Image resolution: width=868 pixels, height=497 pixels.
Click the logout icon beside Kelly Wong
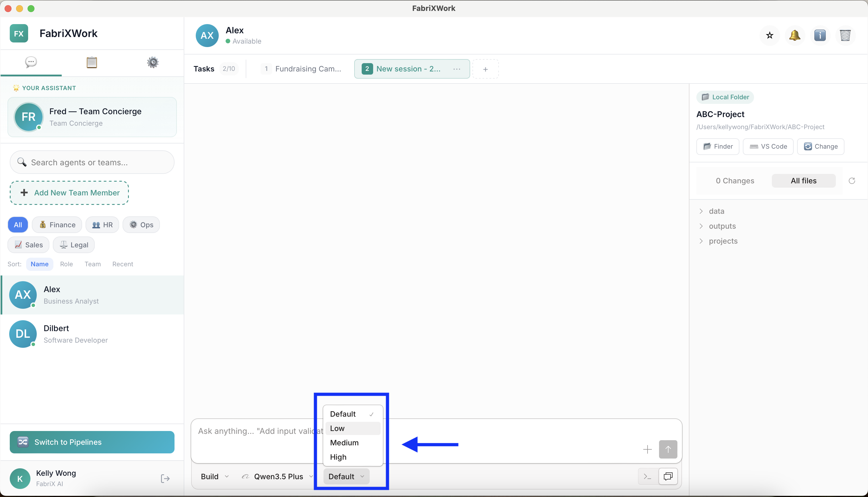click(x=165, y=479)
